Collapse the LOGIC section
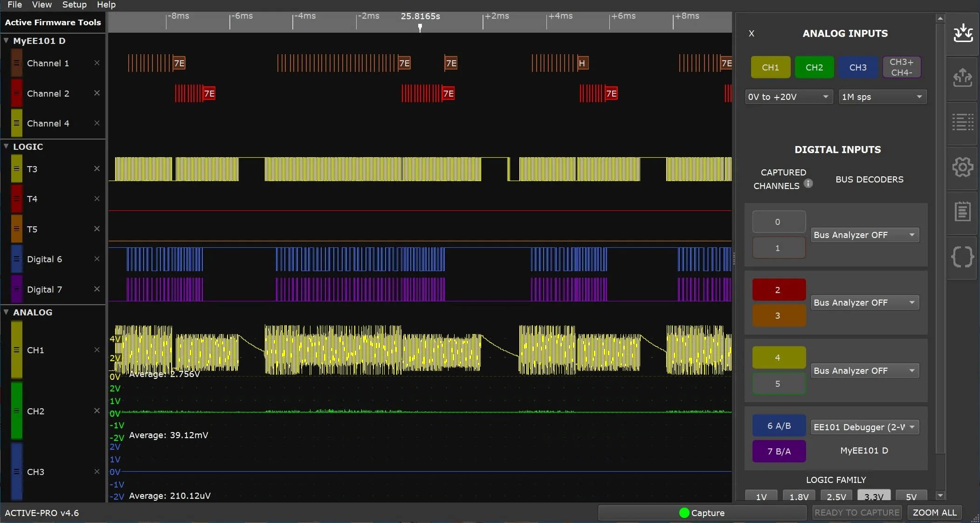Image resolution: width=980 pixels, height=523 pixels. (6, 146)
